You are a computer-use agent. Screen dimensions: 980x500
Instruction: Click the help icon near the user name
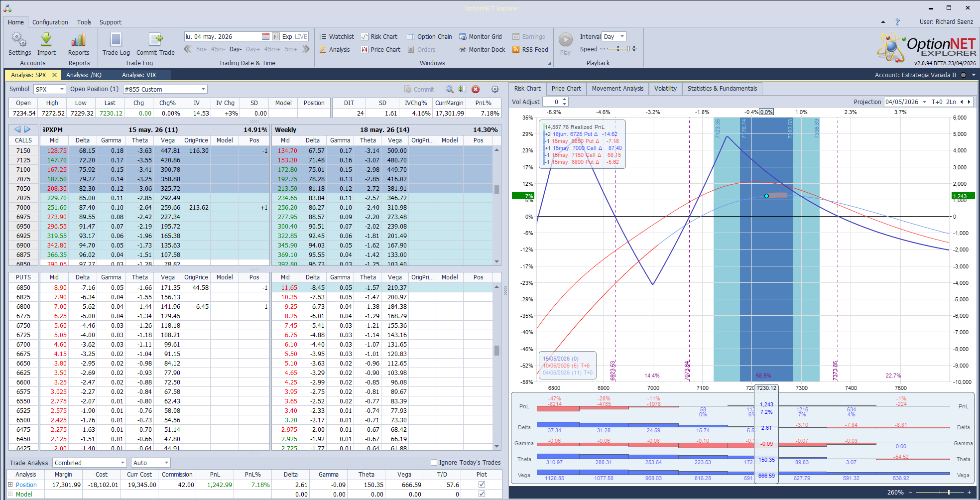click(x=897, y=22)
